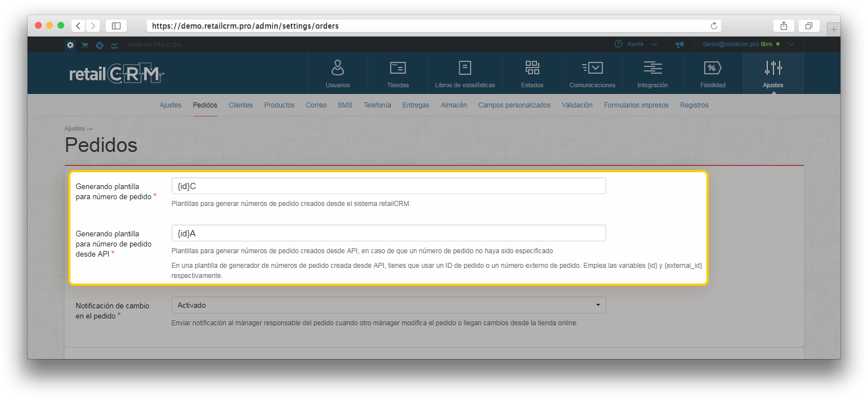Open the Almacén tab
Screen dimensions: 868x399
[x=454, y=105]
